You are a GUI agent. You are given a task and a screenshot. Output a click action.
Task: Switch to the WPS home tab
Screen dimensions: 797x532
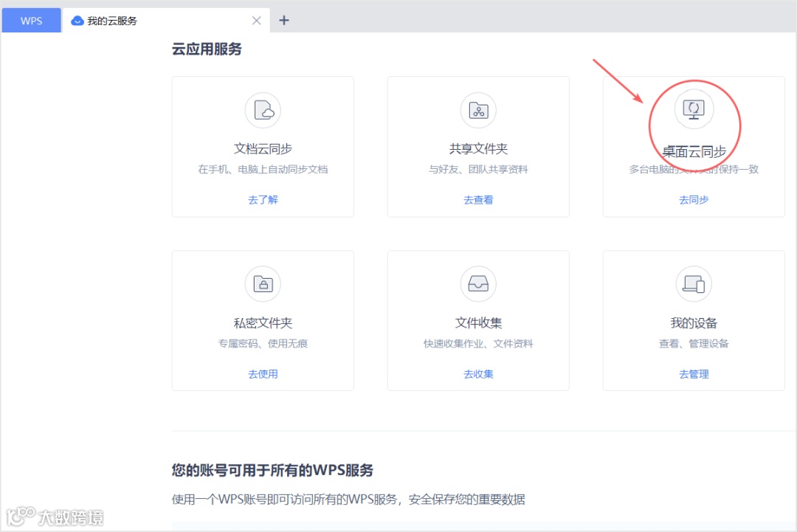(32, 21)
